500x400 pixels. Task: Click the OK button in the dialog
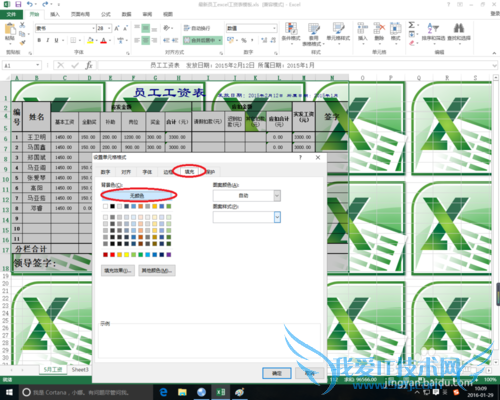pyautogui.click(x=277, y=373)
